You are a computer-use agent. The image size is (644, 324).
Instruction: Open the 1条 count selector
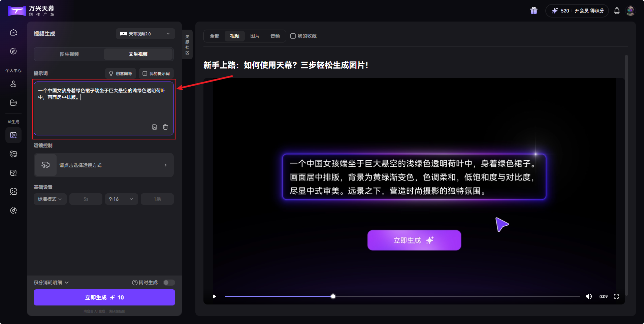[x=157, y=199]
